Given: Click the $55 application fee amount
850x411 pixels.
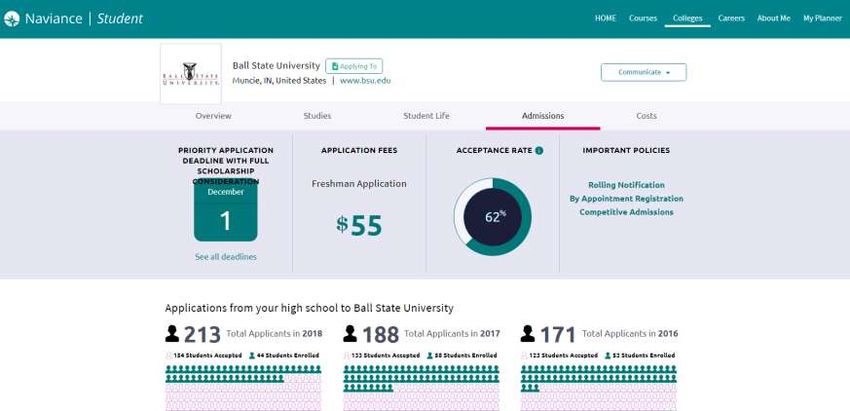Looking at the screenshot, I should tap(359, 226).
